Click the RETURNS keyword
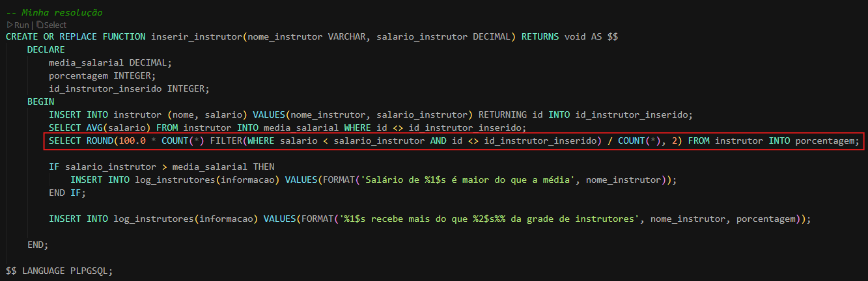 click(x=540, y=36)
